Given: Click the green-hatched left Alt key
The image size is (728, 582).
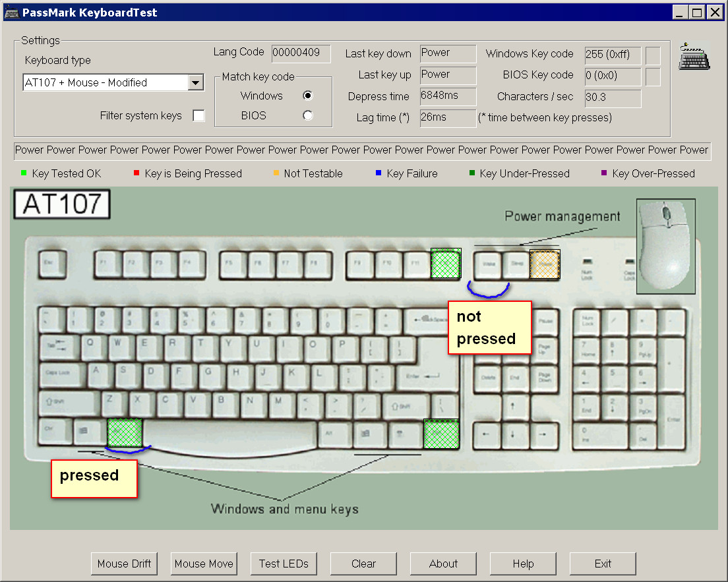Looking at the screenshot, I should click(x=125, y=433).
